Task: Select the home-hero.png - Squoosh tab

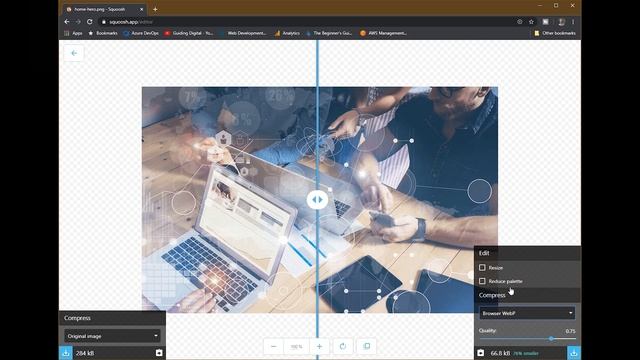Action: (105, 9)
